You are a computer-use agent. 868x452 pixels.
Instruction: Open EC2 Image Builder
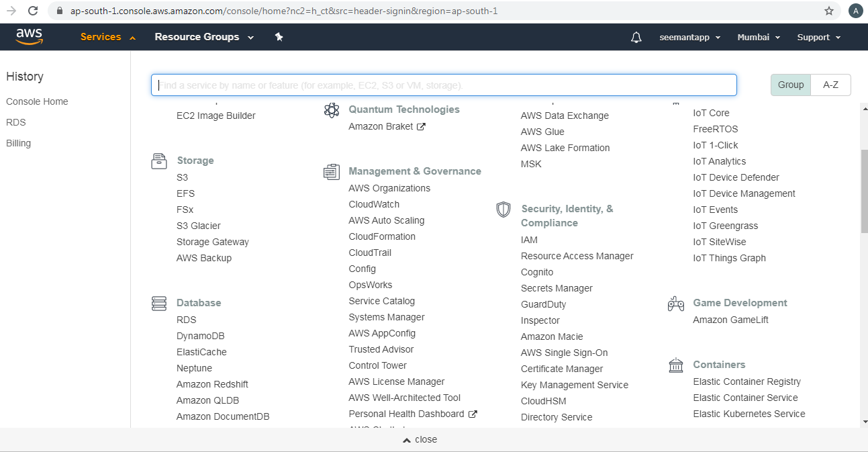click(x=216, y=116)
